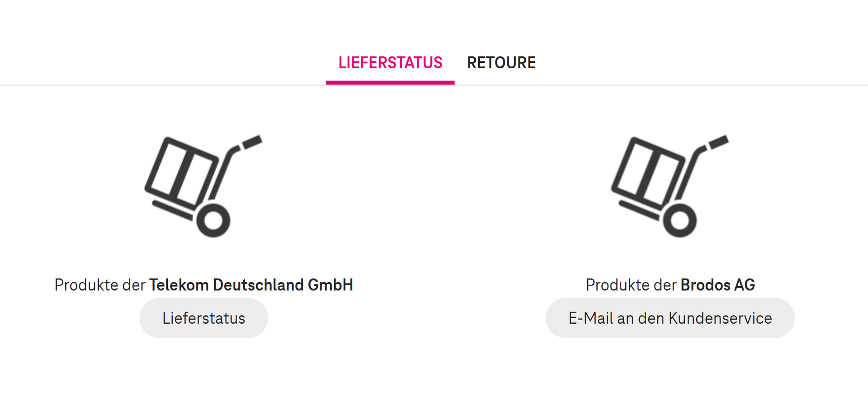Switch to the RETOURE tab
This screenshot has height=400, width=868.
501,63
